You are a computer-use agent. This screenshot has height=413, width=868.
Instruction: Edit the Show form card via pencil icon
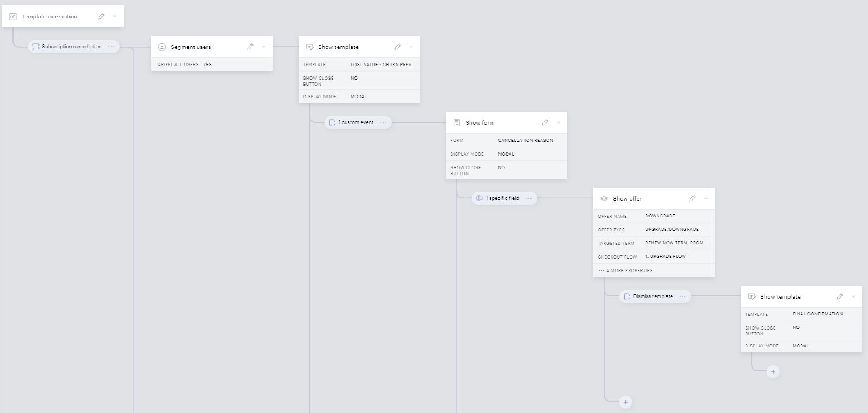(545, 122)
